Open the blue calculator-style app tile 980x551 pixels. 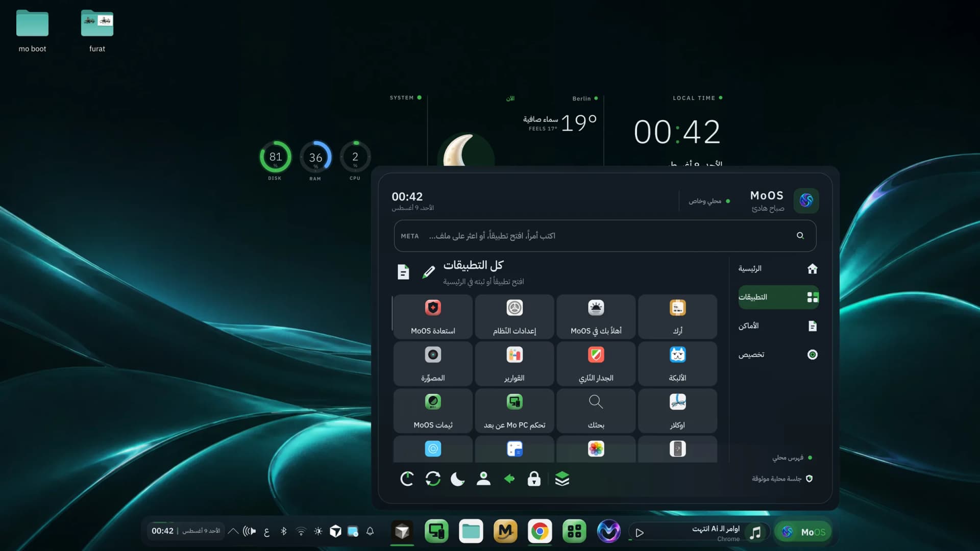coord(514,449)
